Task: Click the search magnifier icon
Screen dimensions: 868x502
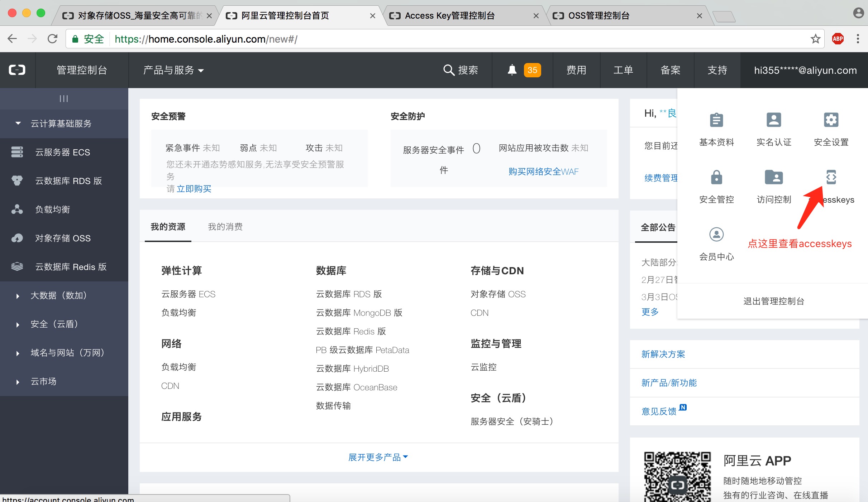Action: pyautogui.click(x=449, y=70)
